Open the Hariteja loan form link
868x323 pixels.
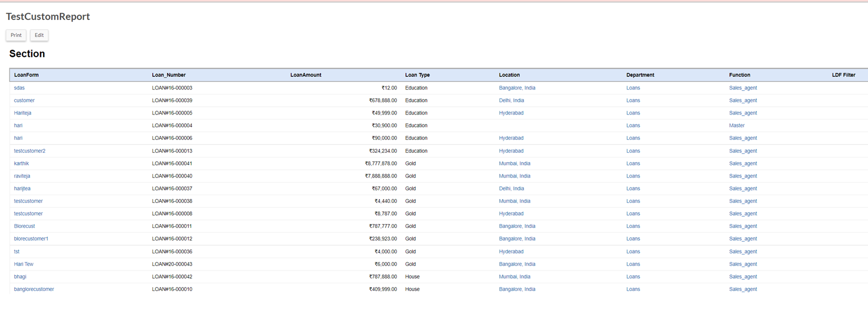click(x=23, y=113)
